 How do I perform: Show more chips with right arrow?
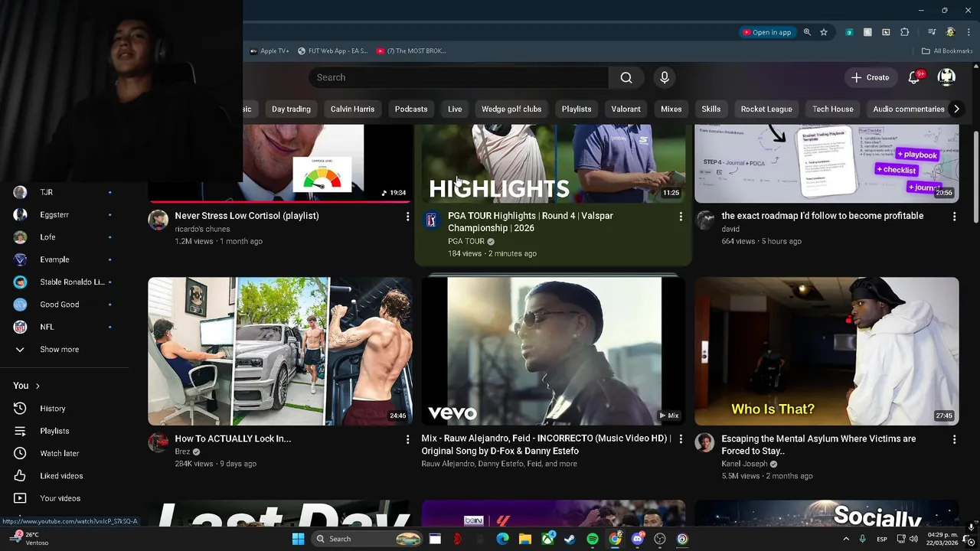[956, 109]
